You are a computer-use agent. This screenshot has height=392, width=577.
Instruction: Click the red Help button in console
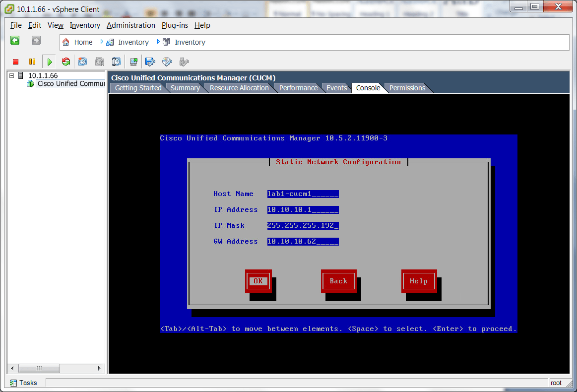pyautogui.click(x=419, y=281)
